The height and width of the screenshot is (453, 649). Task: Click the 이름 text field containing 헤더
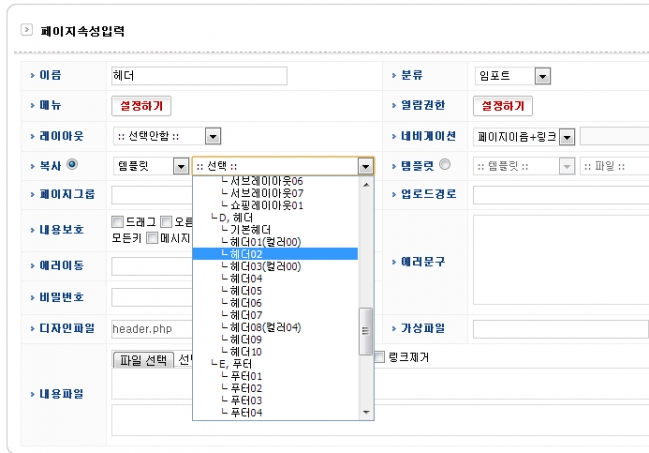[x=199, y=76]
